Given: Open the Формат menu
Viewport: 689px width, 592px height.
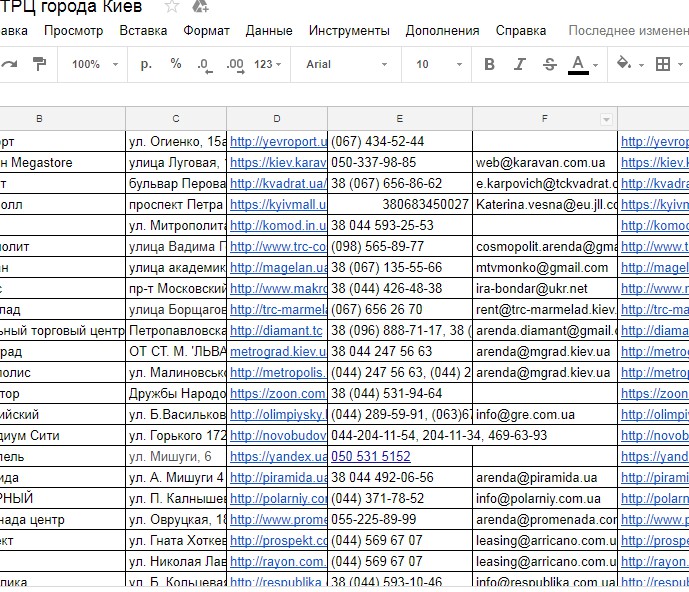Looking at the screenshot, I should [x=207, y=30].
